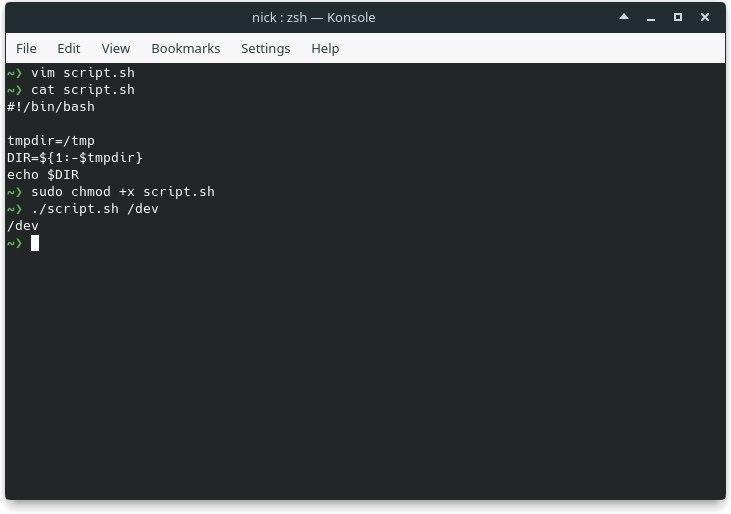The width and height of the screenshot is (731, 514).
Task: Close the Konsole window
Action: point(705,17)
